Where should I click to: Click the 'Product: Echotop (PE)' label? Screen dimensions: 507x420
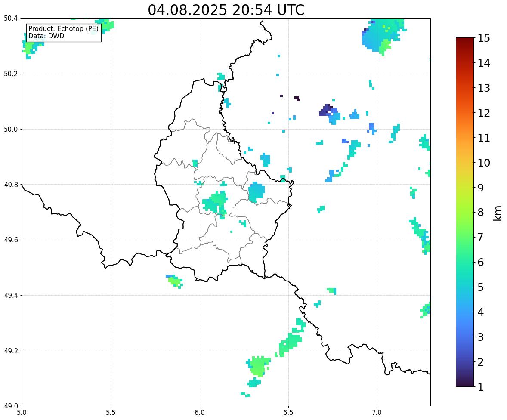tap(63, 29)
